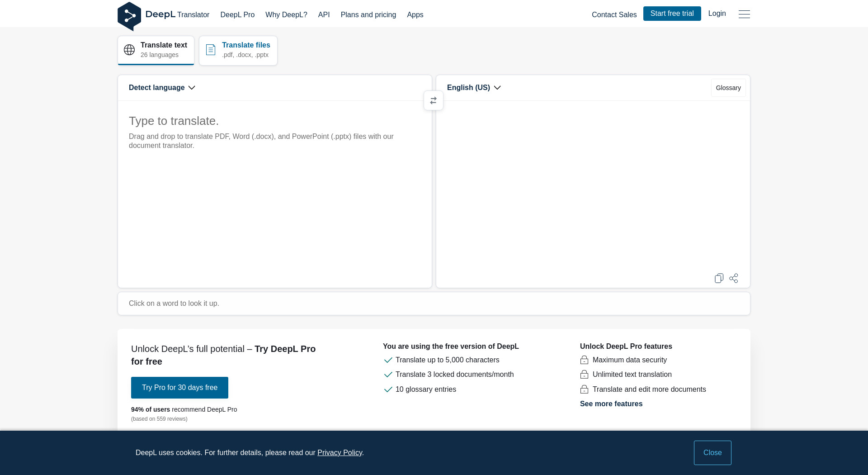Click '(based on 559 reviews)' text

159,419
